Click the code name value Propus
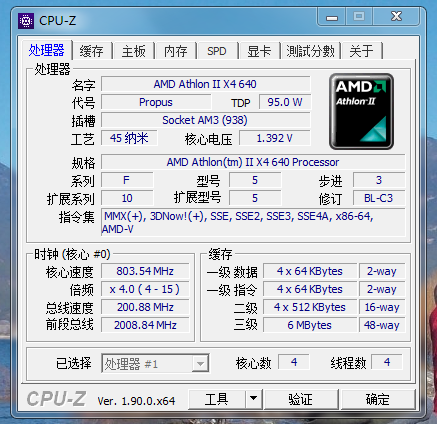 (156, 102)
